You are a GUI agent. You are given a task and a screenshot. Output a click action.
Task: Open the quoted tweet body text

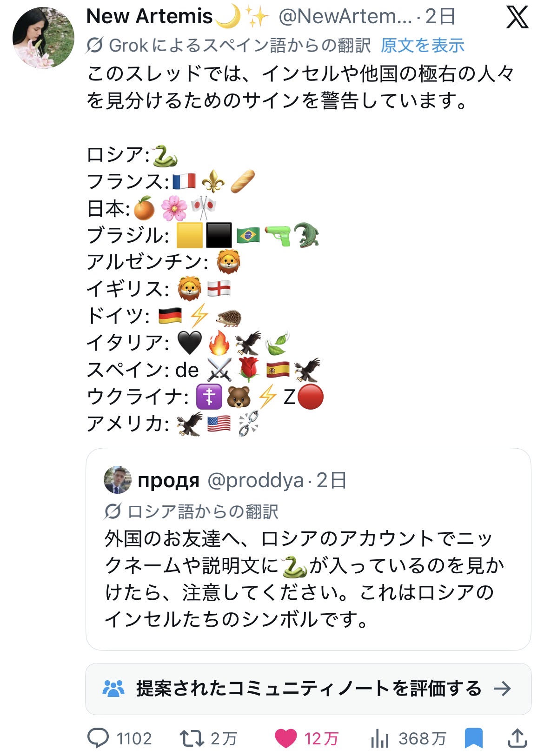pyautogui.click(x=305, y=578)
